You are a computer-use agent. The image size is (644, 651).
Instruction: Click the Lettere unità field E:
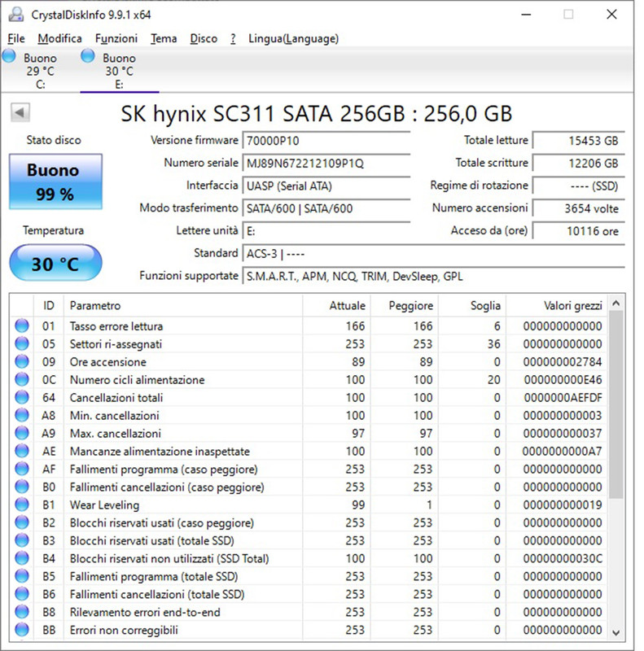coord(326,231)
